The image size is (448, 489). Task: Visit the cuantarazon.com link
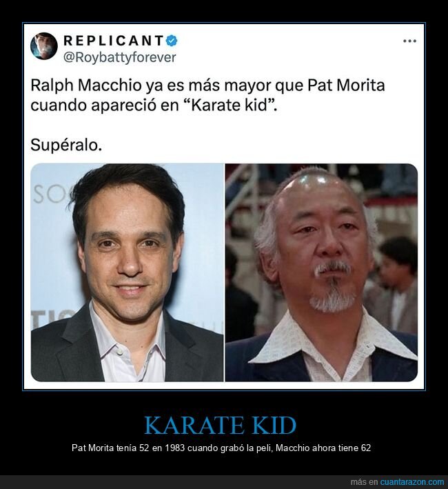click(412, 482)
